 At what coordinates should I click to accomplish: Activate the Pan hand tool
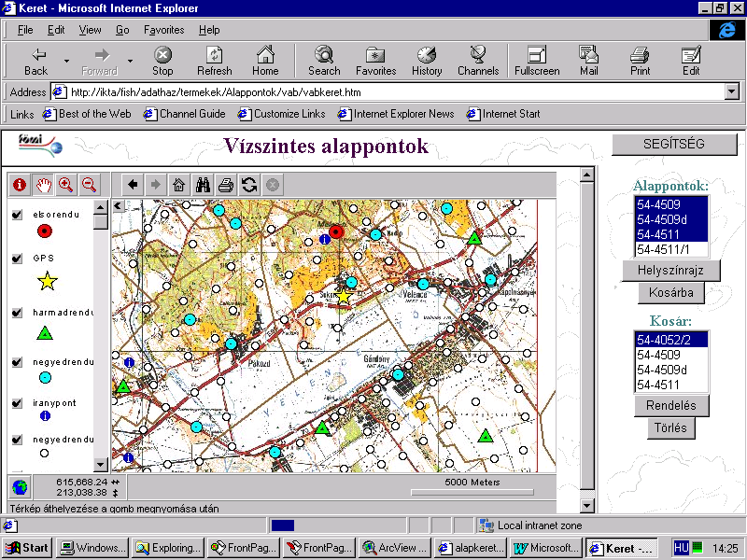(x=43, y=185)
